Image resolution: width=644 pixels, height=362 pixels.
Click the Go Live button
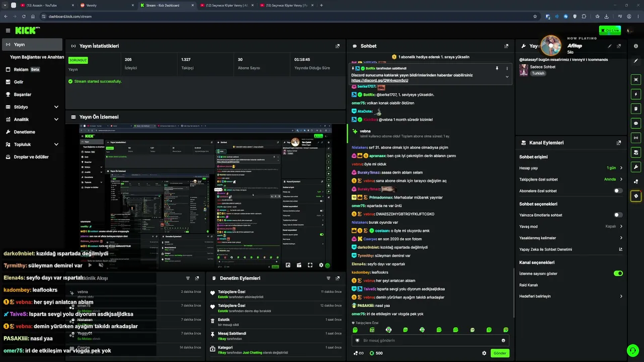[x=610, y=31]
